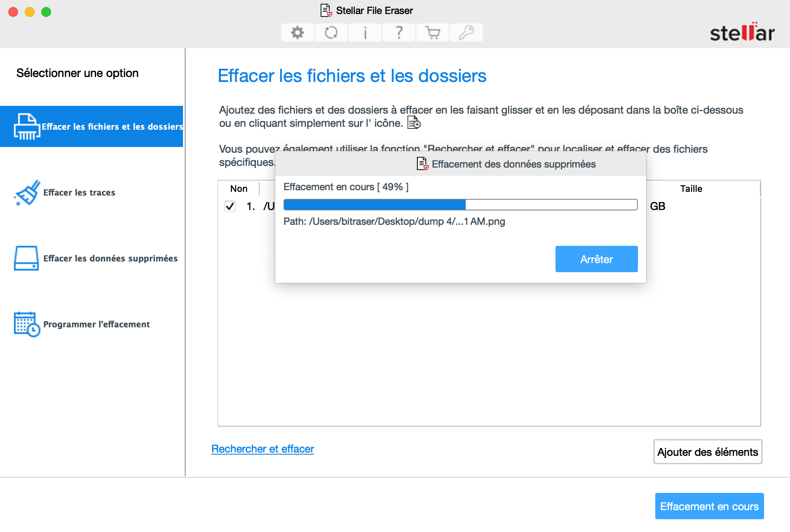Image resolution: width=790 pixels, height=532 pixels.
Task: Click the activation key icon
Action: tap(466, 33)
